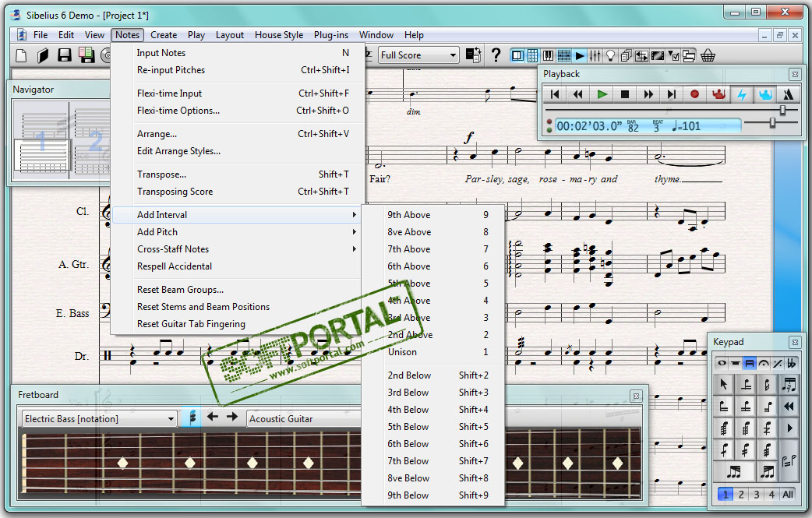812x518 pixels.
Task: Toggle blue conductor Live Tempo button
Action: click(765, 94)
